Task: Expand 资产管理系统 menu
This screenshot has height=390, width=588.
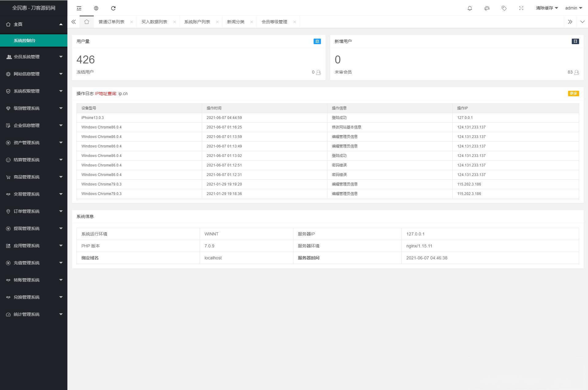Action: (34, 143)
